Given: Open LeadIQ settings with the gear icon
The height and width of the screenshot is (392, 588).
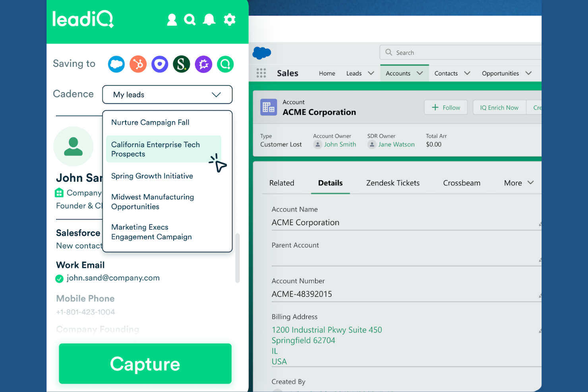Looking at the screenshot, I should point(230,19).
